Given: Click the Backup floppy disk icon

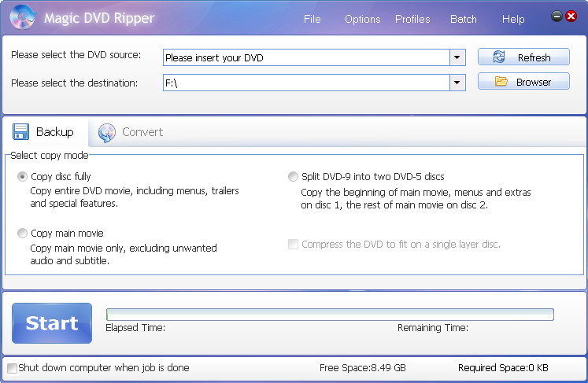Looking at the screenshot, I should click(20, 132).
